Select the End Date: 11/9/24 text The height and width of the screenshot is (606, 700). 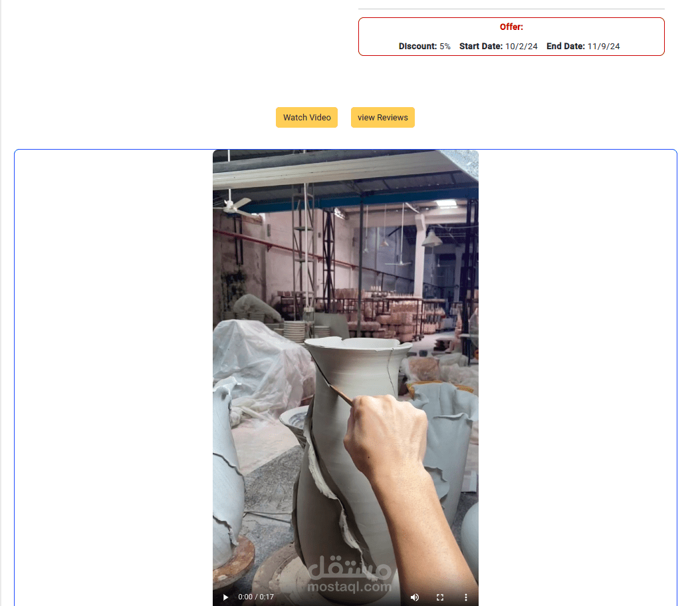583,47
